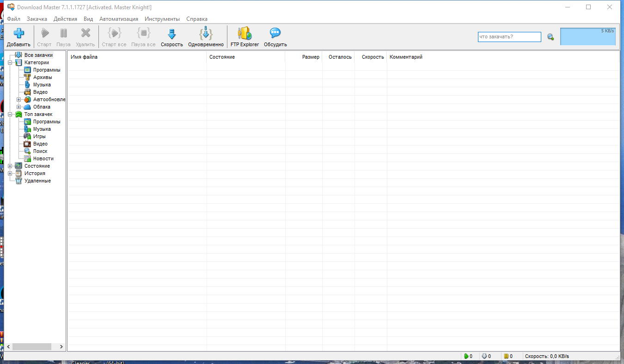The height and width of the screenshot is (364, 624).
Task: Click inside the что закачать search field
Action: (x=508, y=36)
